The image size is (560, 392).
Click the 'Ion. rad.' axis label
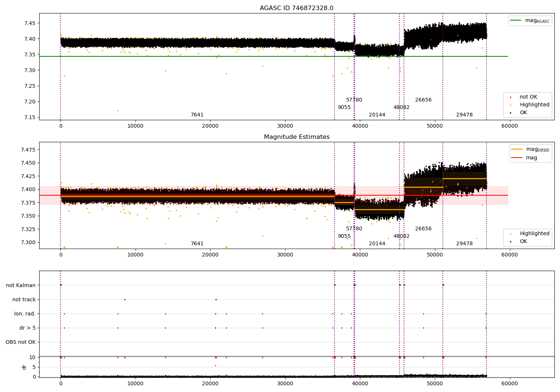click(x=25, y=314)
